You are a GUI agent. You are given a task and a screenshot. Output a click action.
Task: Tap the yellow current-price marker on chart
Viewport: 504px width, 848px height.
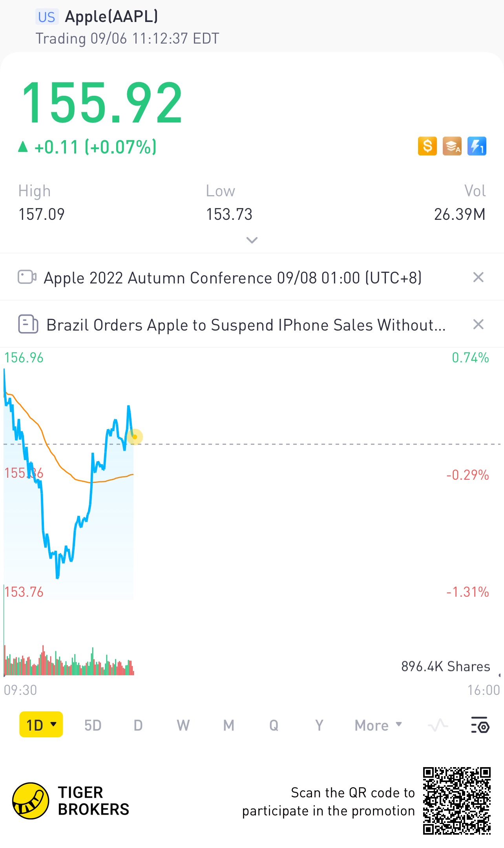135,437
